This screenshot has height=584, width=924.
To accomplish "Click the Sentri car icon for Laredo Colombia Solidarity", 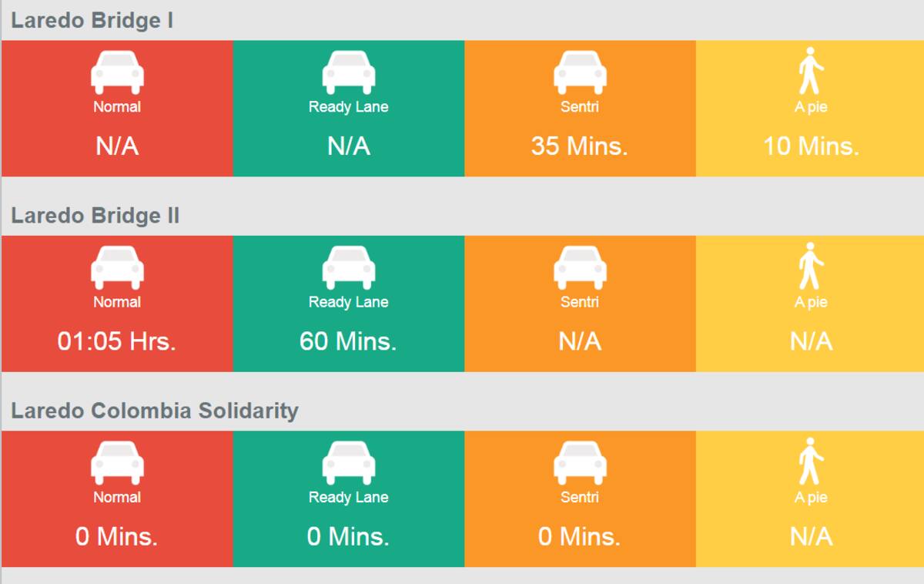I will click(x=580, y=463).
